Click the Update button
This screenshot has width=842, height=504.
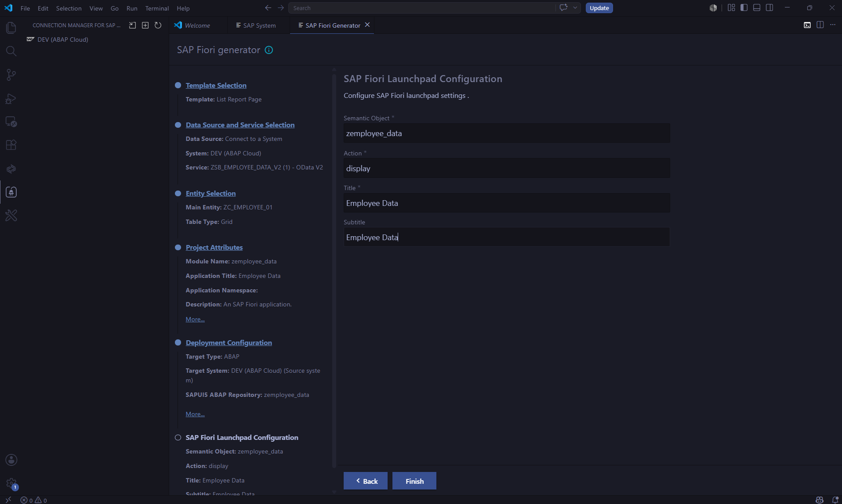599,8
